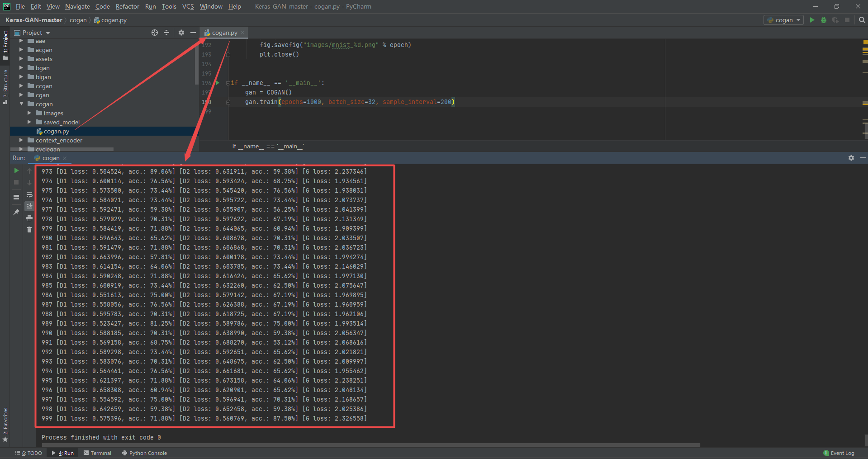Open the Code menu
Image resolution: width=868 pixels, height=459 pixels.
(x=102, y=6)
